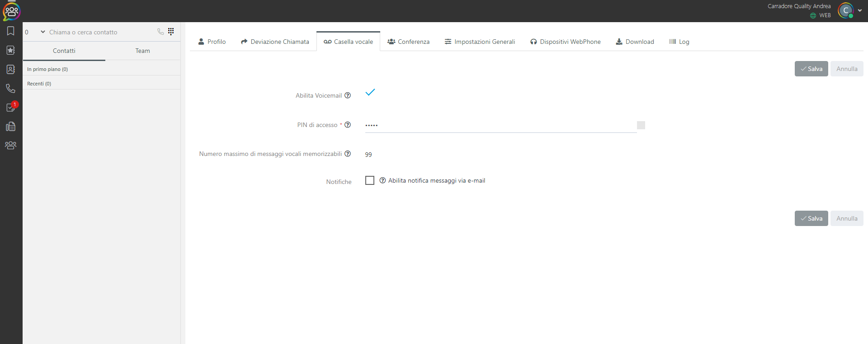Screen dimensions: 868x344
Task: Open the Dispositivi WebPhone tab
Action: coord(565,42)
